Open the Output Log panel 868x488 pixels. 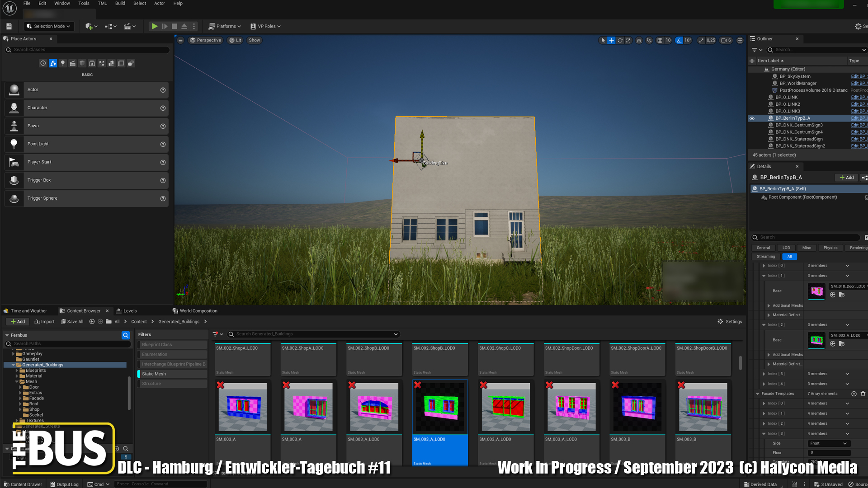(64, 484)
